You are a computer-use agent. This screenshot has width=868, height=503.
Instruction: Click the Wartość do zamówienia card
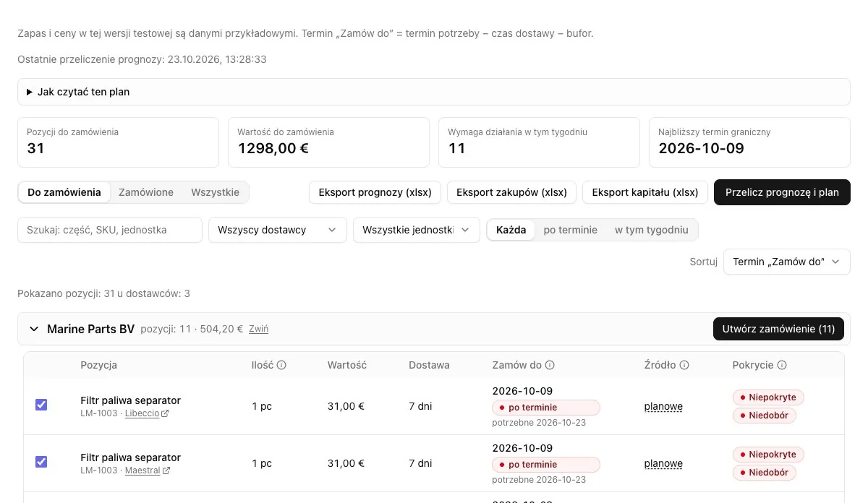[x=329, y=142]
